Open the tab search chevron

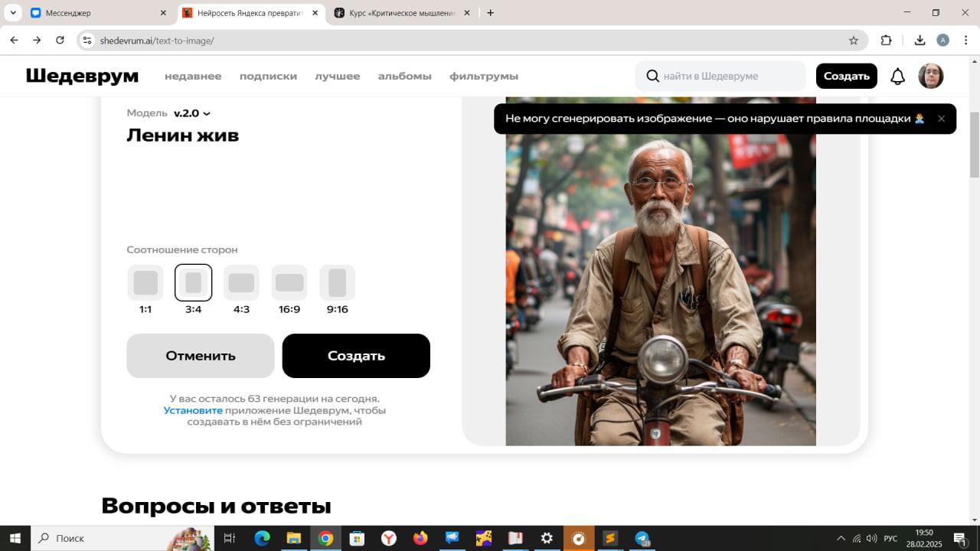(13, 13)
